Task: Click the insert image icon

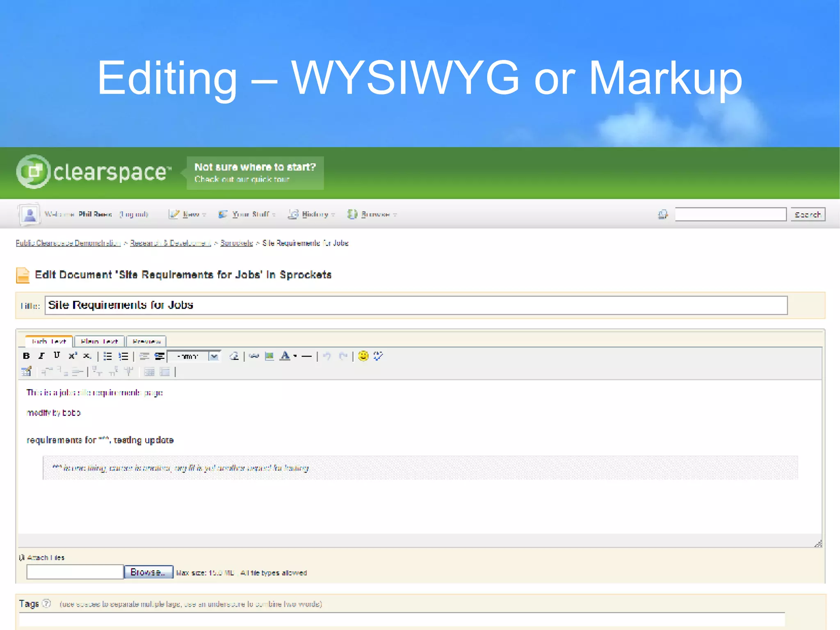Action: pos(269,356)
